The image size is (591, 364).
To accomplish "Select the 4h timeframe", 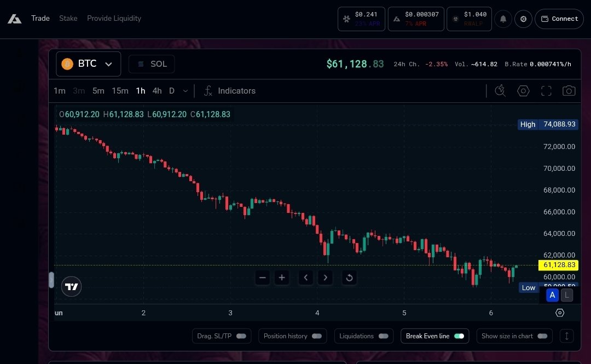I will pos(157,91).
